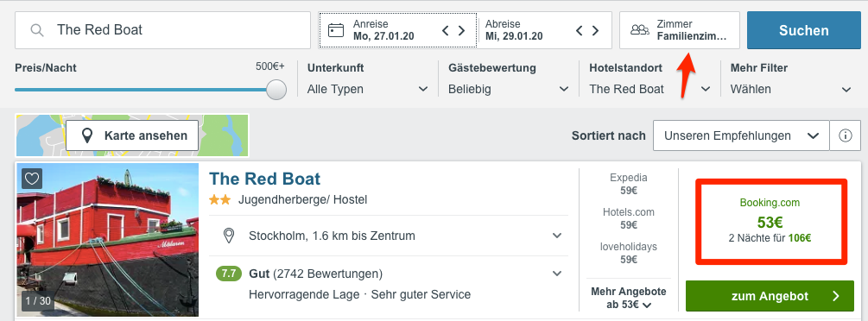Image resolution: width=868 pixels, height=321 pixels.
Task: Click the sorting info icon
Action: pos(846,135)
